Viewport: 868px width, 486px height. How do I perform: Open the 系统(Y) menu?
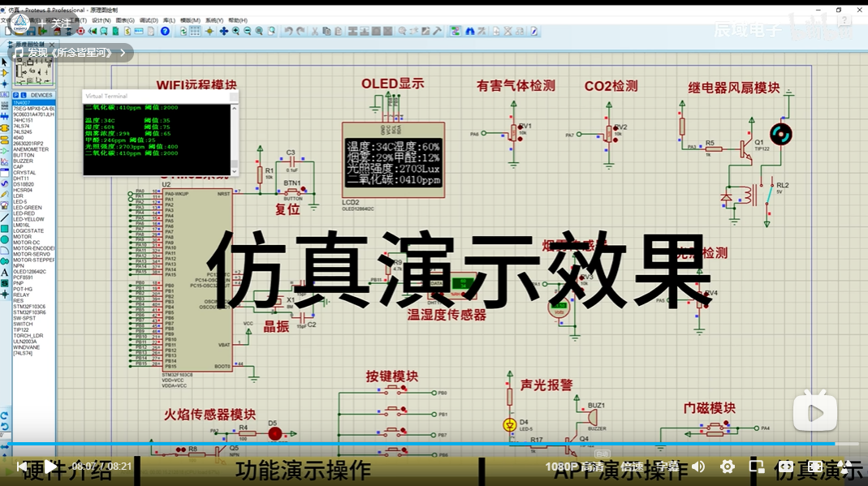coord(214,20)
